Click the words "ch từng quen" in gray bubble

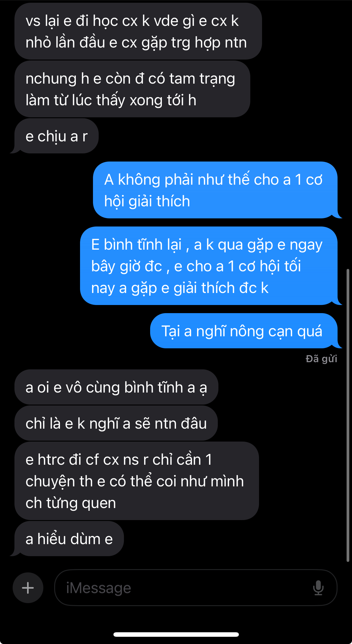(x=71, y=503)
